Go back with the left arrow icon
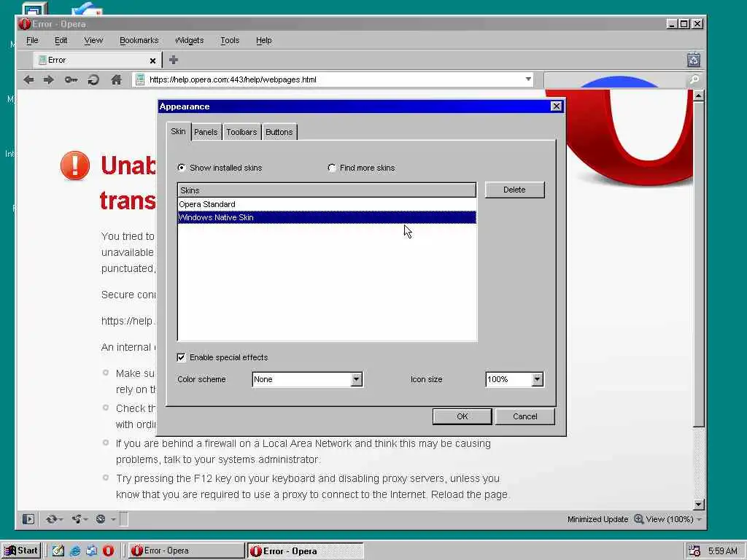The image size is (747, 560). click(29, 79)
